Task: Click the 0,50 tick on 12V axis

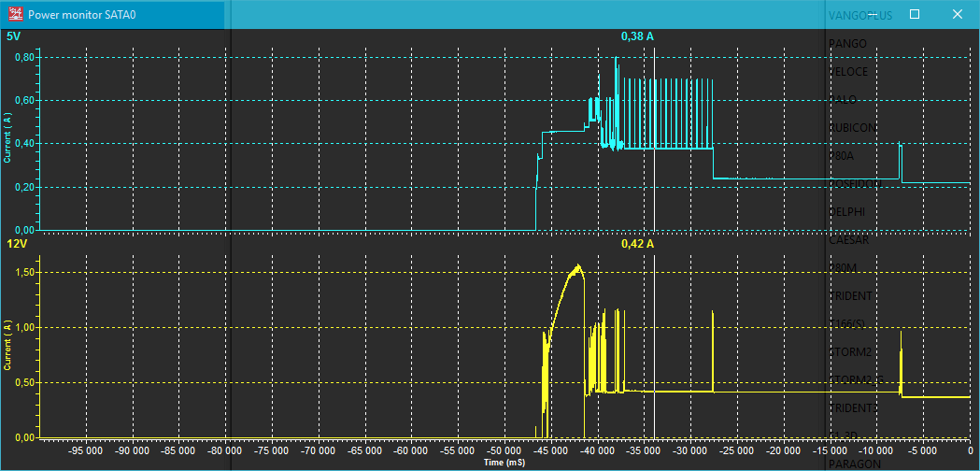Action: pyautogui.click(x=23, y=383)
